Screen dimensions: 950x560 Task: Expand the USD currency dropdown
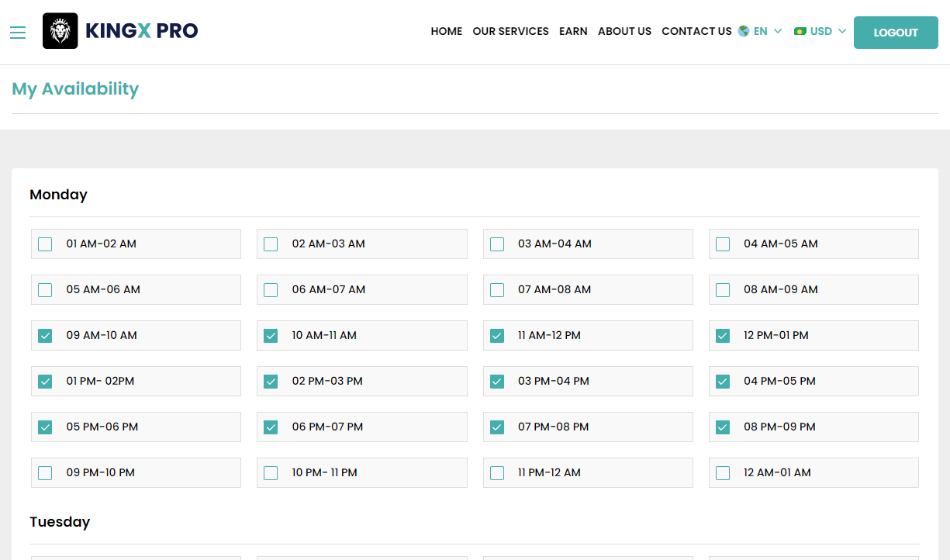(x=828, y=31)
